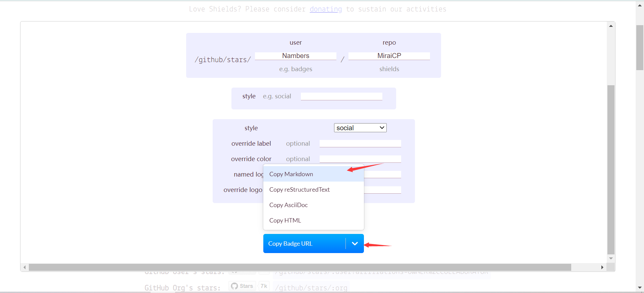The width and height of the screenshot is (644, 293).
Task: Click the /github/stars/:org path
Action: point(311,288)
